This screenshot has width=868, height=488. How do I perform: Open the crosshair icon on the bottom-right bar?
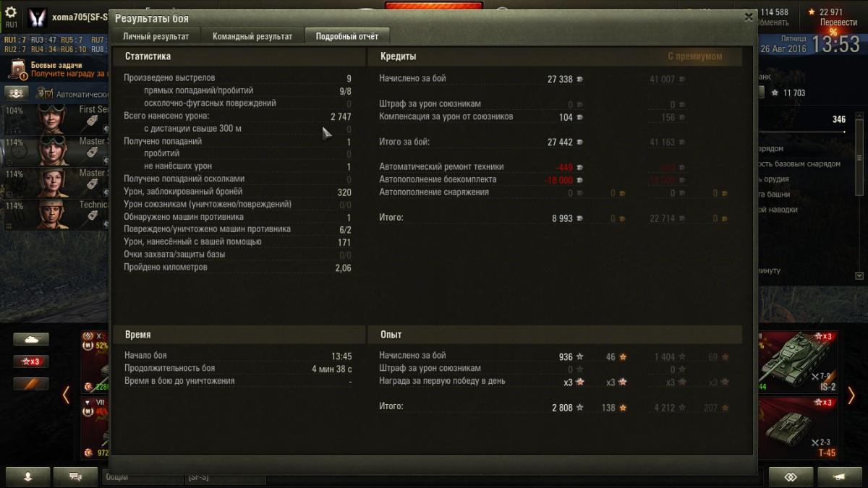click(x=791, y=476)
